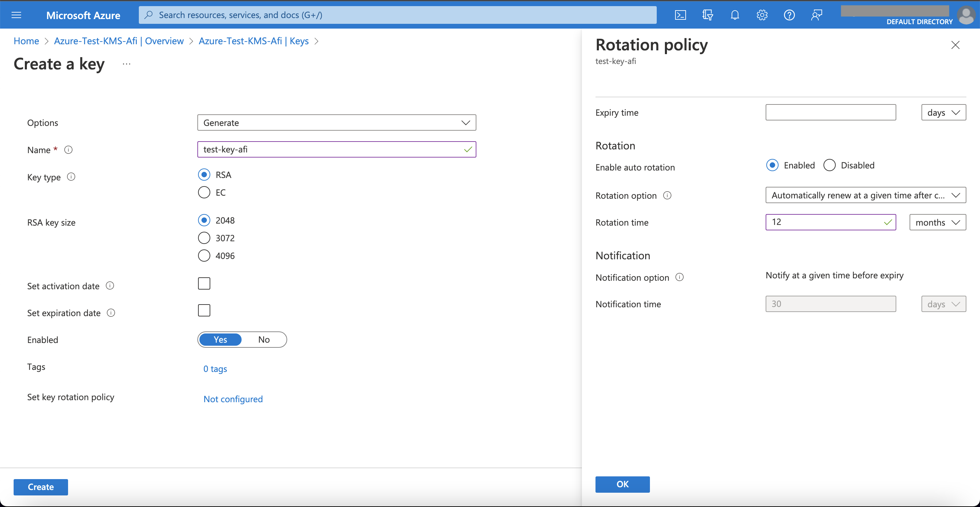
Task: Open the Options Generate dropdown
Action: click(x=337, y=122)
